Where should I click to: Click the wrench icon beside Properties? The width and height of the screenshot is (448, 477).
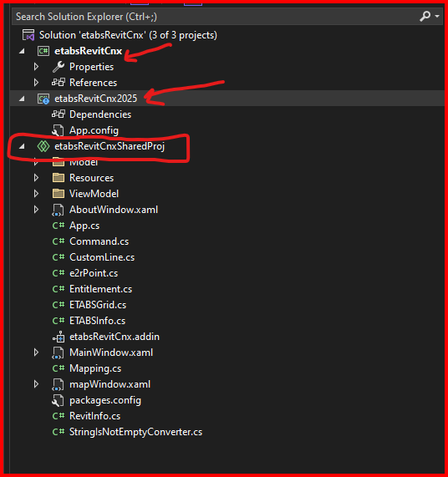pyautogui.click(x=59, y=67)
